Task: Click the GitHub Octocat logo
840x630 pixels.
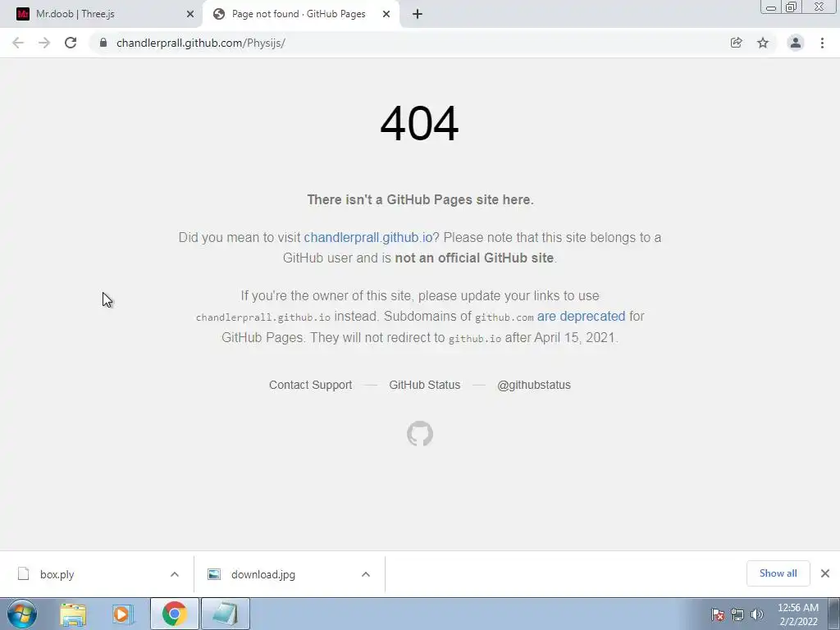Action: coord(420,433)
